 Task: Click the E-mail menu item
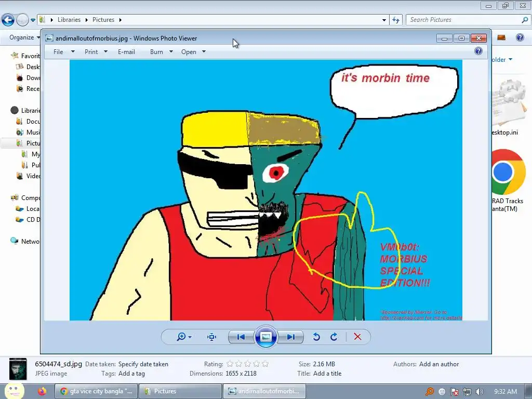(x=126, y=52)
